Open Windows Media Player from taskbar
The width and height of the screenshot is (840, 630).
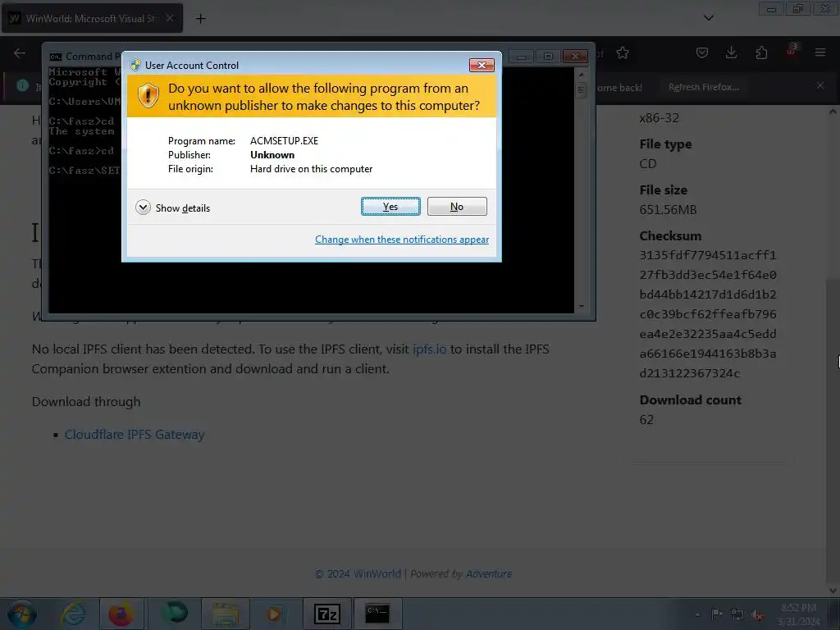(x=274, y=614)
